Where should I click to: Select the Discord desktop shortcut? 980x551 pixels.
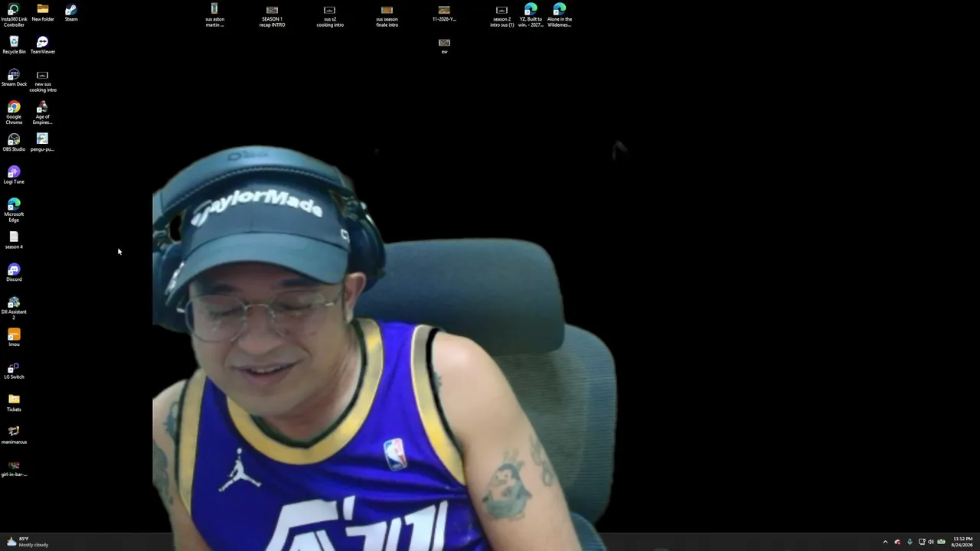coord(14,272)
